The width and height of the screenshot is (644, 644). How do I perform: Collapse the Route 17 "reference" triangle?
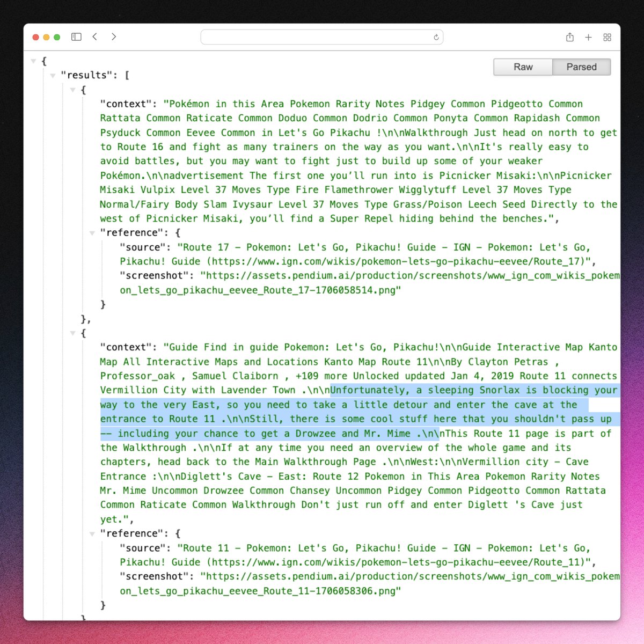[92, 233]
